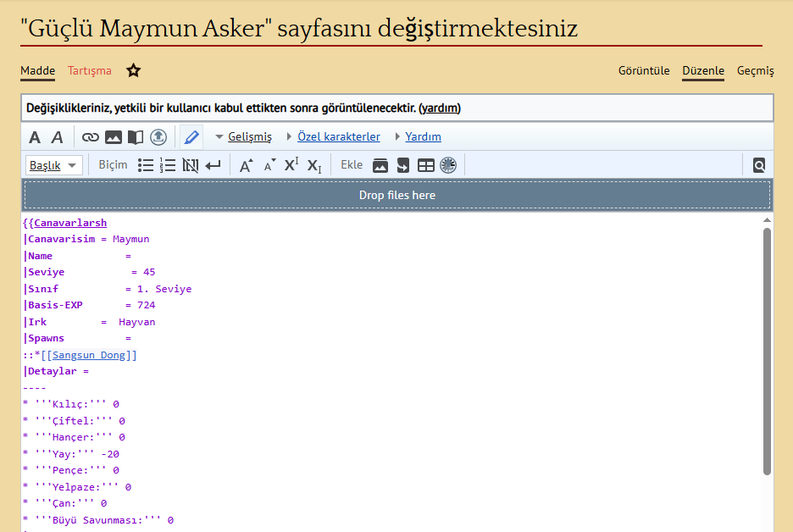
Task: Open the Geçmiş history tab
Action: (755, 71)
